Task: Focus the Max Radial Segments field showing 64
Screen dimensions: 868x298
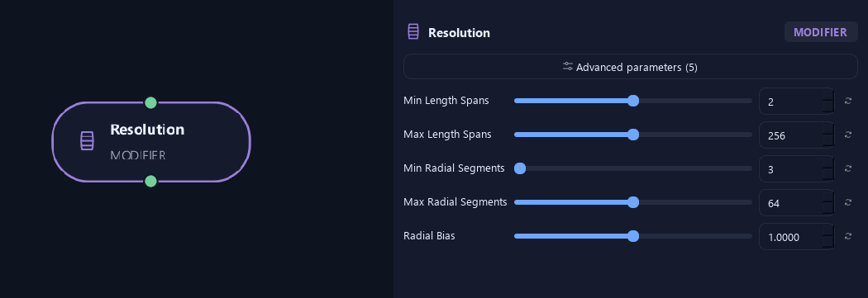Action: (790, 203)
